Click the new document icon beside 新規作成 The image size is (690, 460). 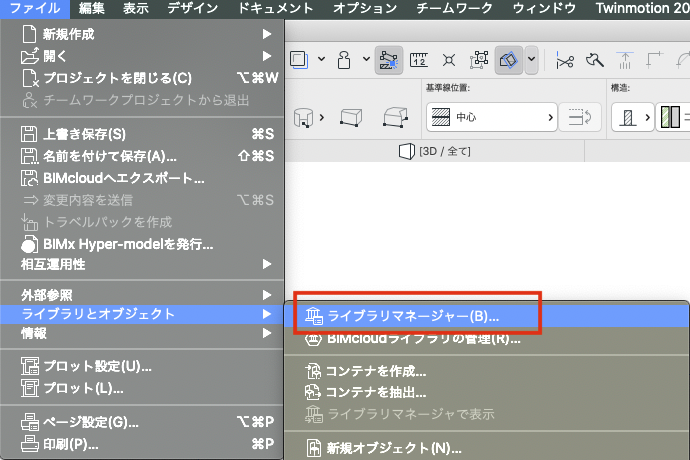(x=29, y=34)
